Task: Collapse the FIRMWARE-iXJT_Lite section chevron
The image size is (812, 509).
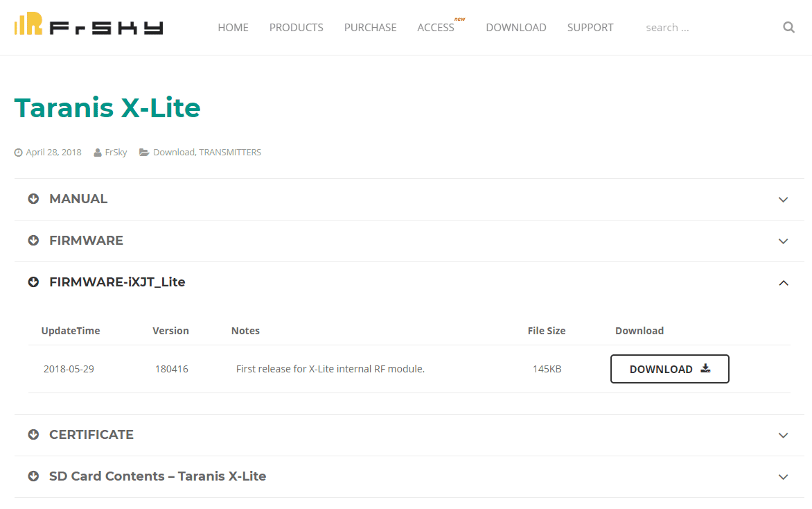Action: [x=783, y=282]
